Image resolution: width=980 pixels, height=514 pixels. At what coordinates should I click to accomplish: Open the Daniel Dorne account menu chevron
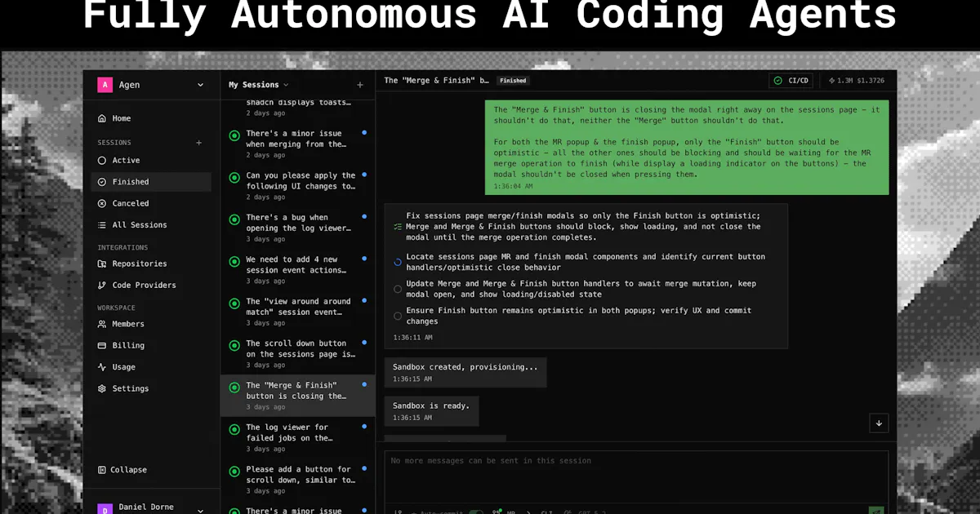[x=200, y=510]
